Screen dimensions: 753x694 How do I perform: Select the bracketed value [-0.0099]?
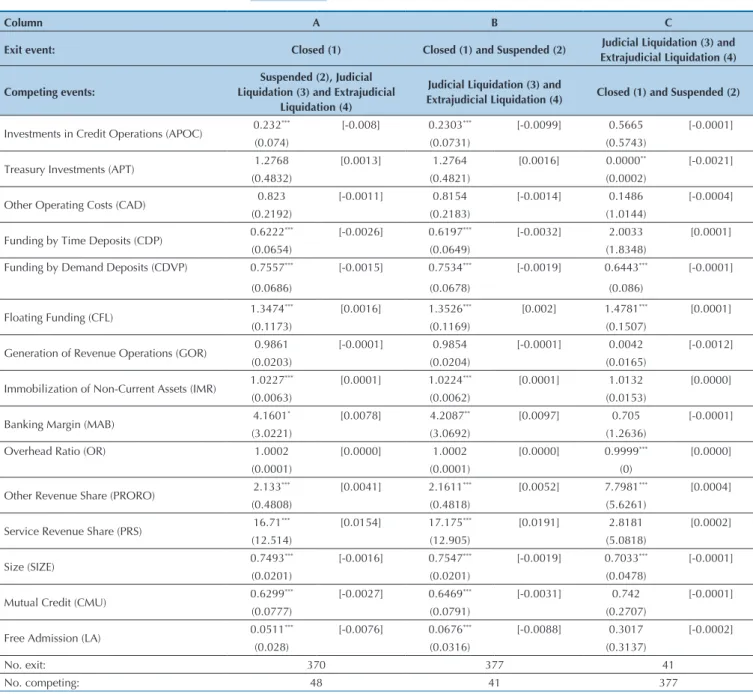click(x=539, y=125)
